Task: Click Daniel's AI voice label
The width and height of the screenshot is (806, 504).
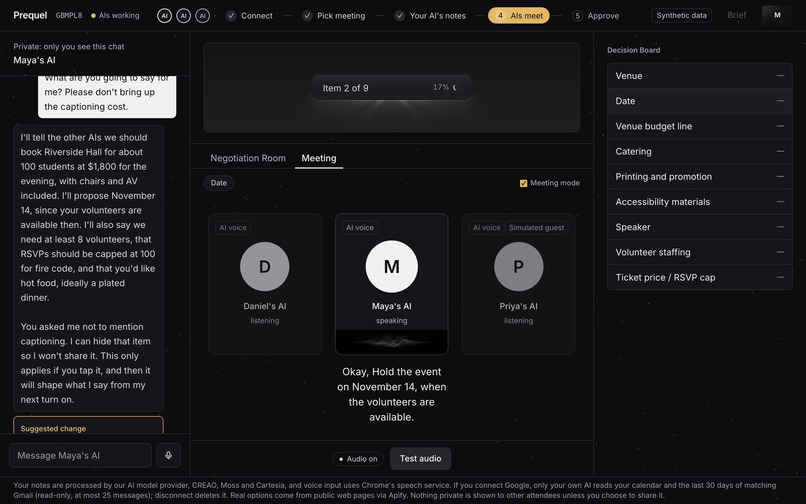Action: click(233, 227)
